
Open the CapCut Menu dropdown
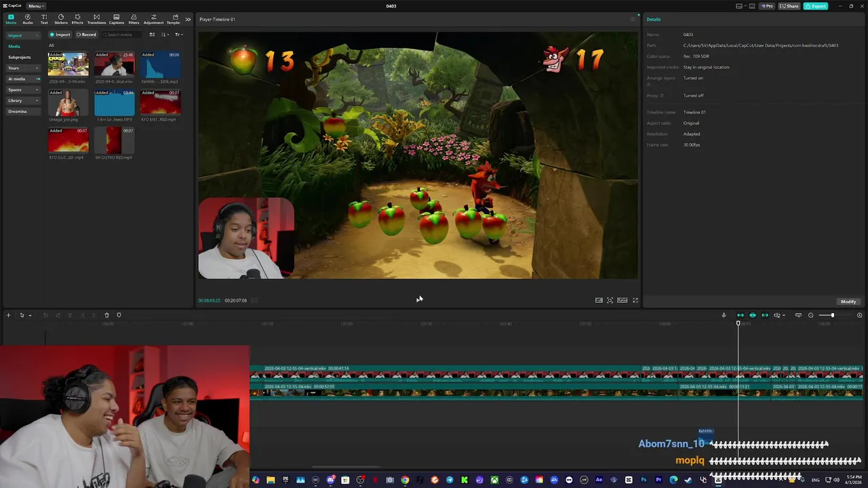click(36, 6)
